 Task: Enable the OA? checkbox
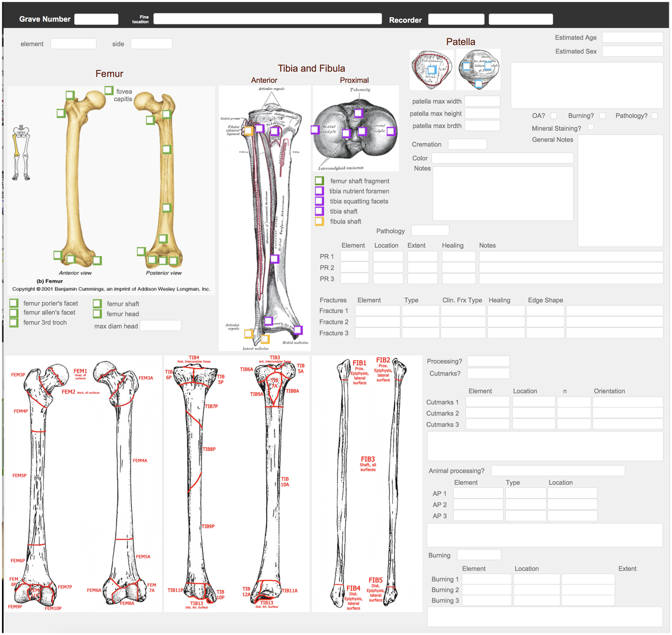(x=553, y=116)
